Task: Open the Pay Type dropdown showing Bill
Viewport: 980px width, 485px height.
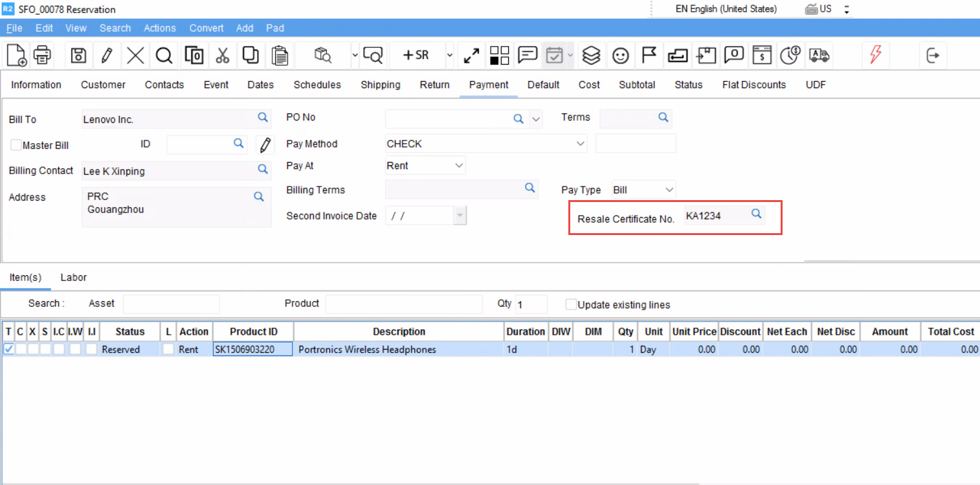Action: tap(669, 190)
